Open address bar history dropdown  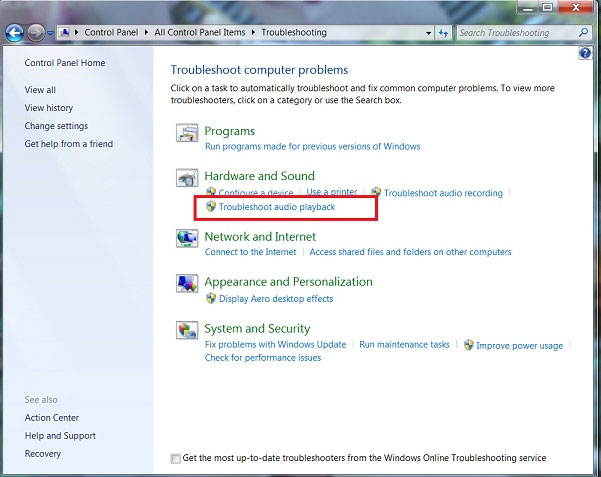pos(429,33)
